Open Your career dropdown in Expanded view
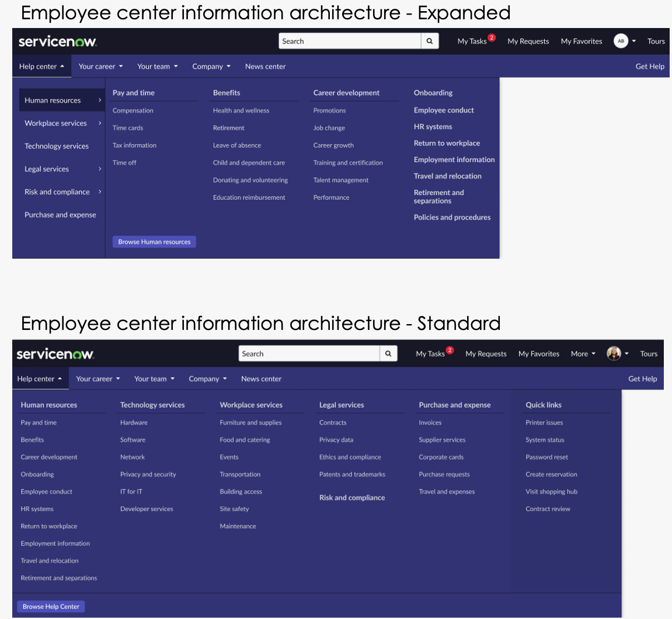672x619 pixels. [x=101, y=67]
